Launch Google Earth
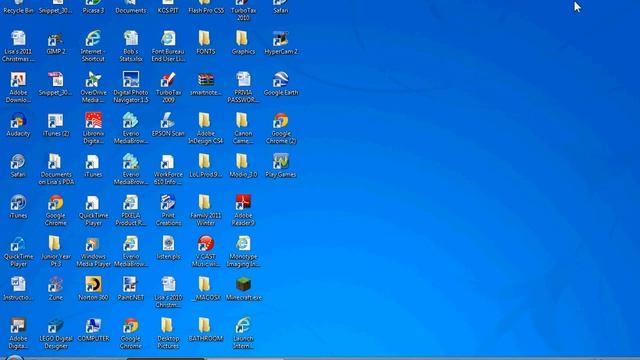 (x=281, y=84)
